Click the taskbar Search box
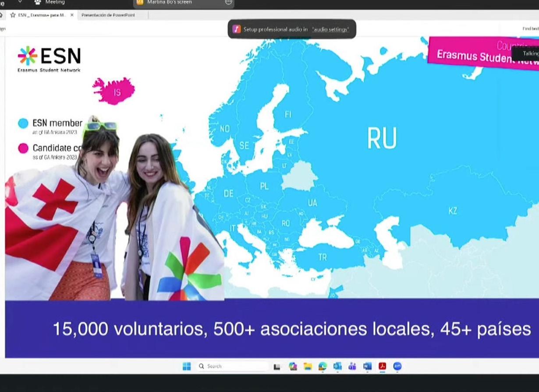This screenshot has width=539, height=392. tap(232, 366)
